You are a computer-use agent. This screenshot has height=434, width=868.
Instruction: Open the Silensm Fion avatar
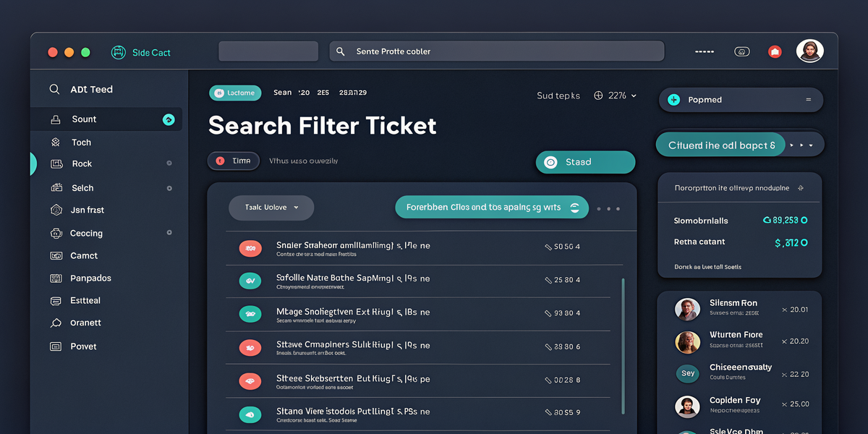click(687, 309)
